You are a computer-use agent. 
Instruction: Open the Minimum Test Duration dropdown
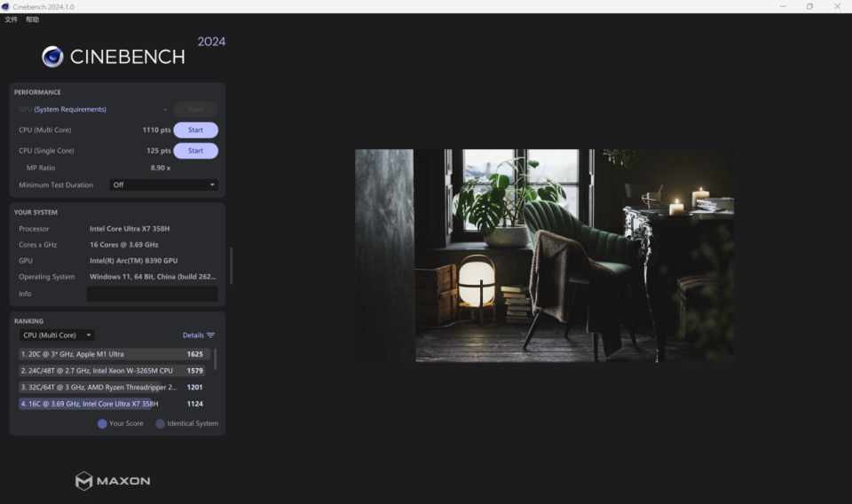[163, 185]
